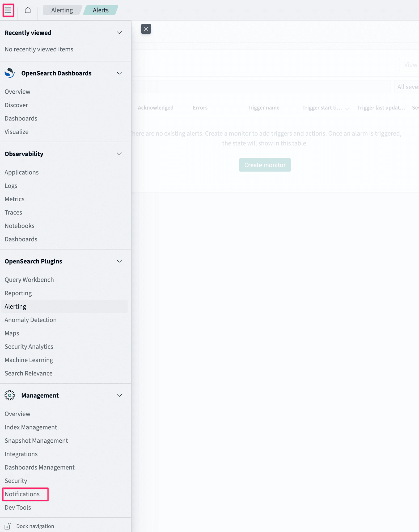The width and height of the screenshot is (419, 532).
Task: Open the Alerting breadcrumb
Action: coord(62,10)
